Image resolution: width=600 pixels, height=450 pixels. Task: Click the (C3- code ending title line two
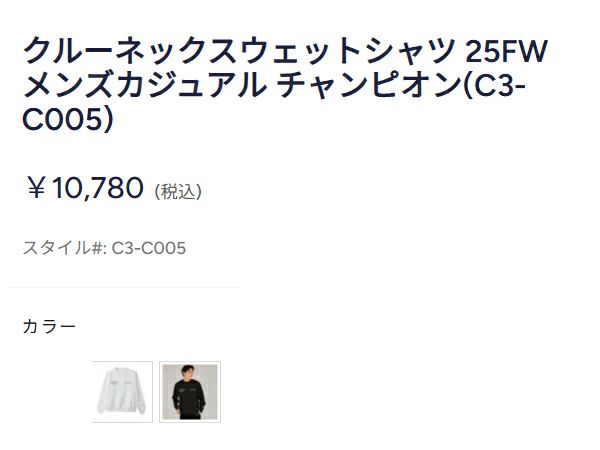coord(494,85)
